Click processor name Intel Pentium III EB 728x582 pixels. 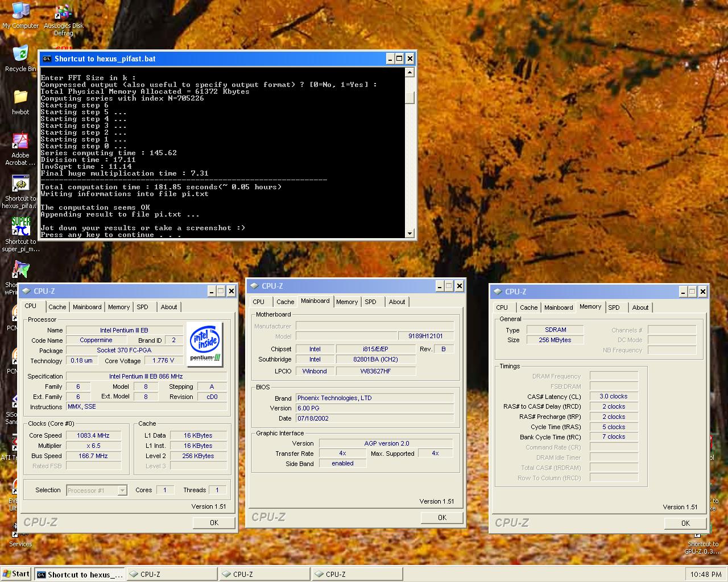124,330
